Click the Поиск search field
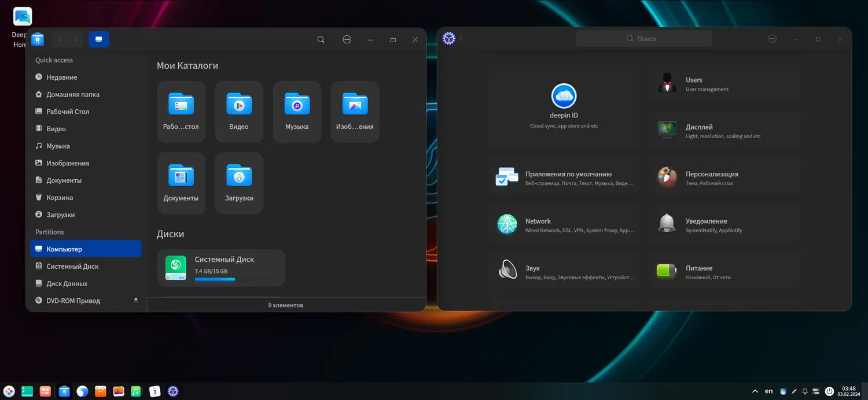This screenshot has width=868, height=400. (644, 39)
